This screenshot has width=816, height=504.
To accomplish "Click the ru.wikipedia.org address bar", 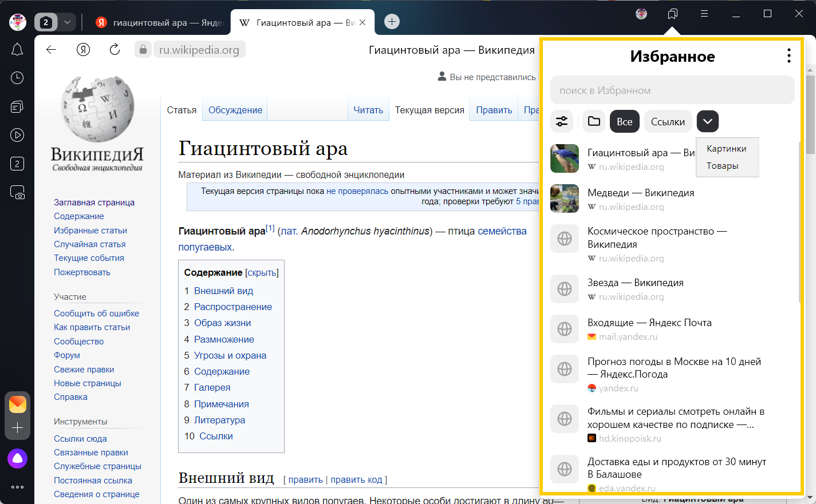I will point(199,50).
